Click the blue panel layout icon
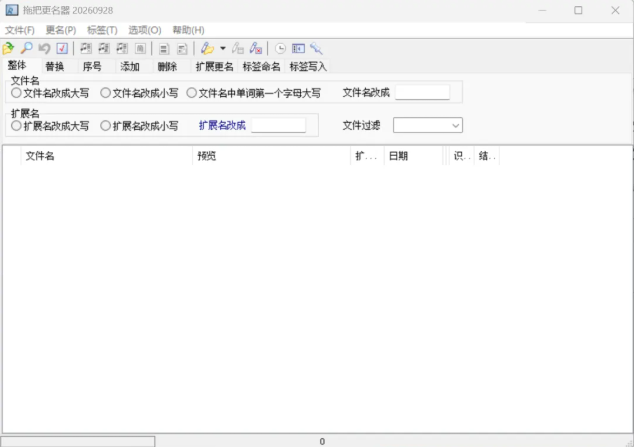 (298, 48)
